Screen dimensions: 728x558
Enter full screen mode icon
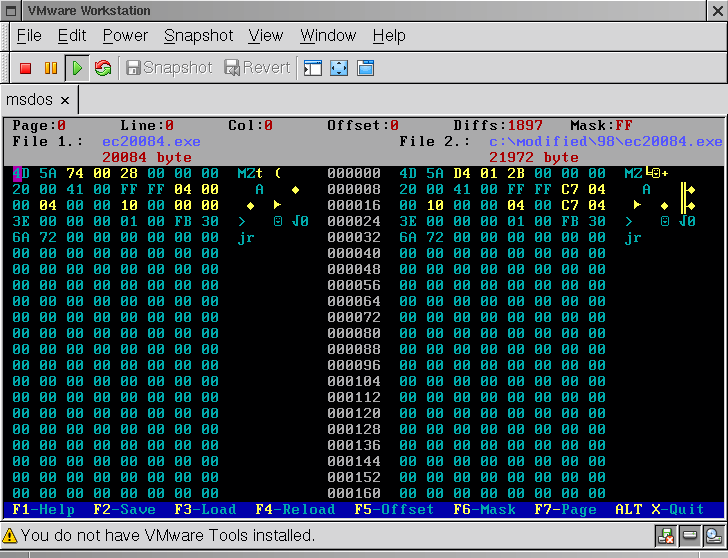[339, 68]
